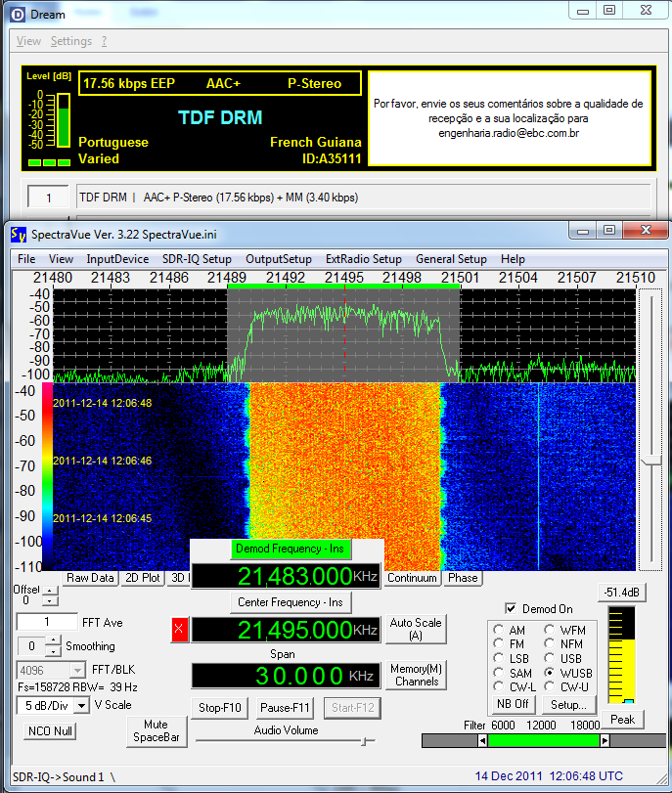This screenshot has width=672, height=793.
Task: Select the USB demodulation radio button
Action: pos(551,659)
